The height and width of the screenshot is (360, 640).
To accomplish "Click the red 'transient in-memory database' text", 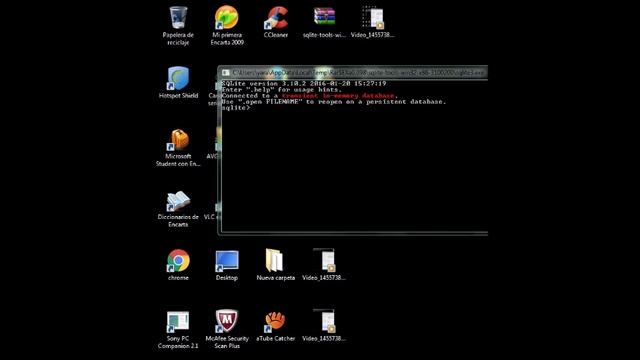I will [x=338, y=96].
